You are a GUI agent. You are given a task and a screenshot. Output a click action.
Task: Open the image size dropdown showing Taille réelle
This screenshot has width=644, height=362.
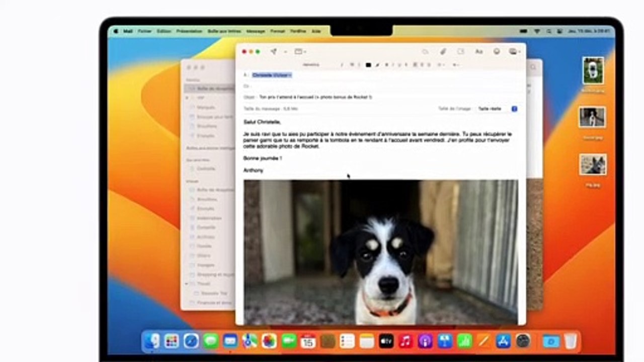click(x=497, y=109)
